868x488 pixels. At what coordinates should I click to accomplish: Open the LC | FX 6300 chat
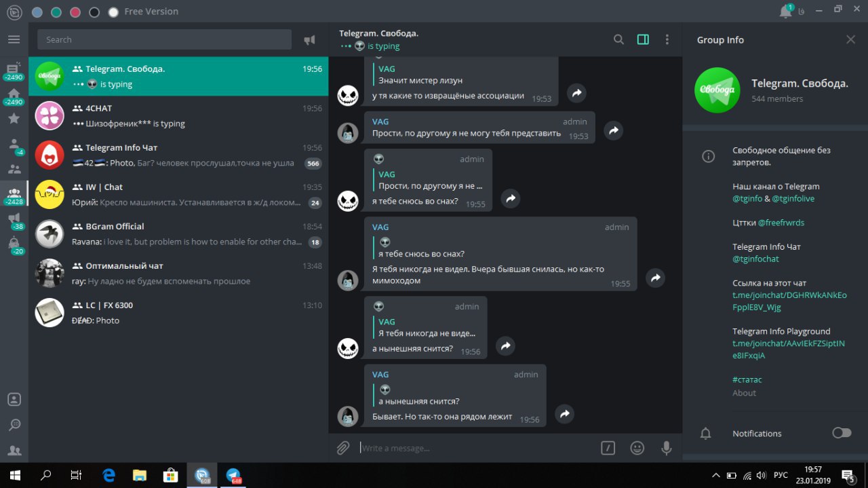click(178, 312)
